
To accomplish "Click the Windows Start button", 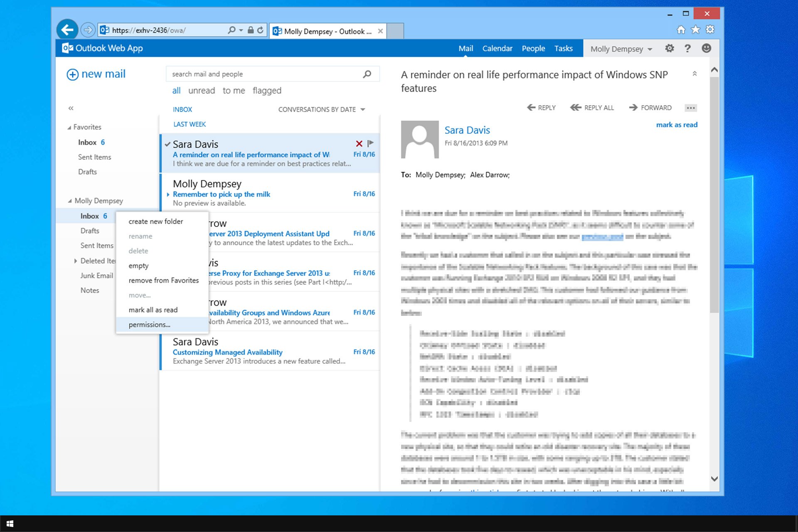I will 10,524.
